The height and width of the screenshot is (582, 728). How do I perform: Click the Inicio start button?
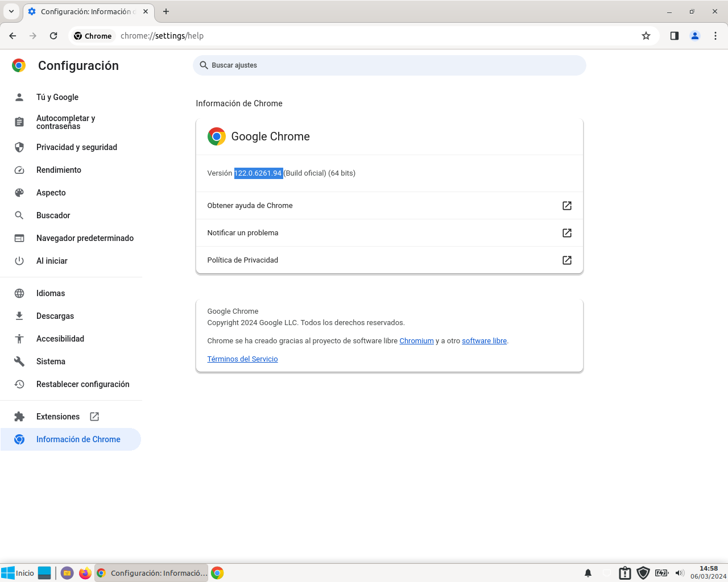click(18, 573)
